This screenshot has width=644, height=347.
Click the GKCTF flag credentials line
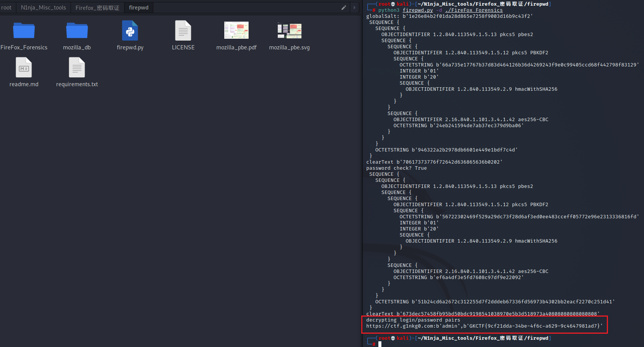pyautogui.click(x=484, y=326)
